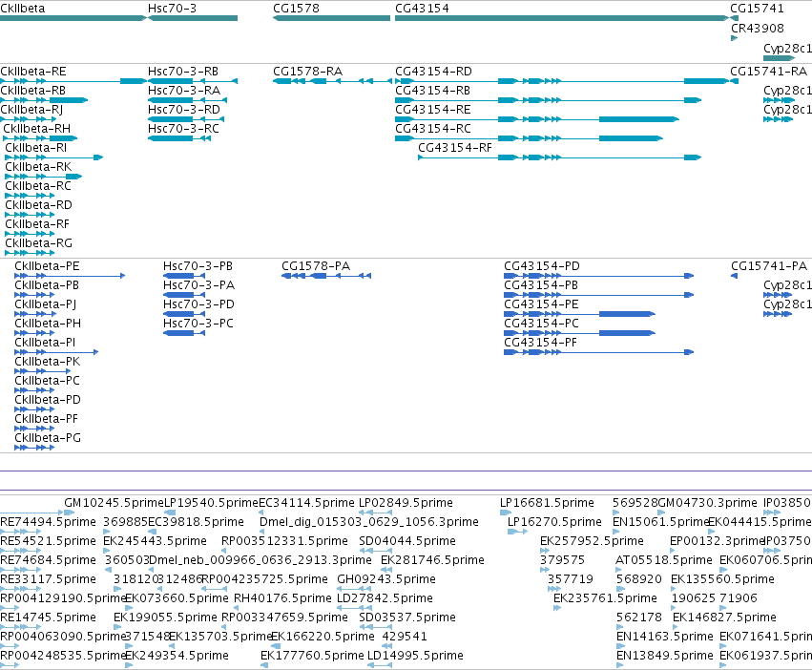Select the CG1578-RA transcript
Viewport: 812px width, 670px height.
coord(332,81)
